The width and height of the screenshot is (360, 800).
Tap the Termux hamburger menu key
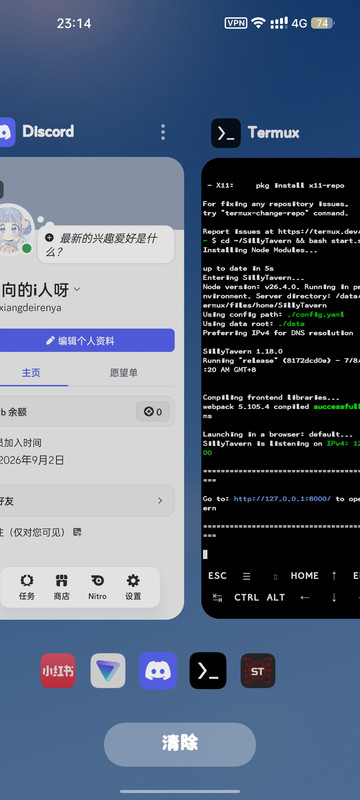(246, 576)
